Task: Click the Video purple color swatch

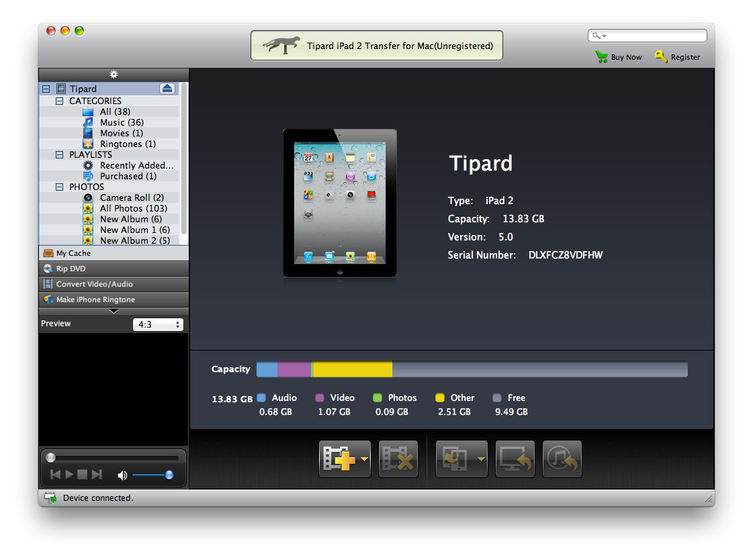Action: coord(319,398)
